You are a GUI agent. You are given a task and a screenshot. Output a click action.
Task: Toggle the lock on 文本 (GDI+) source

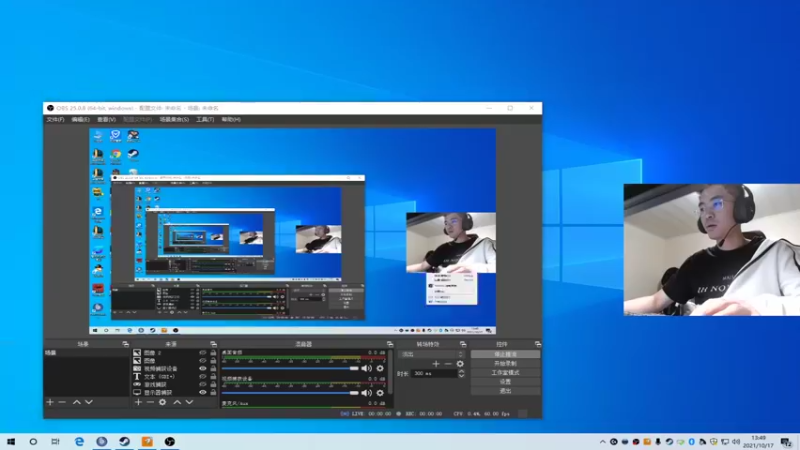(x=213, y=376)
